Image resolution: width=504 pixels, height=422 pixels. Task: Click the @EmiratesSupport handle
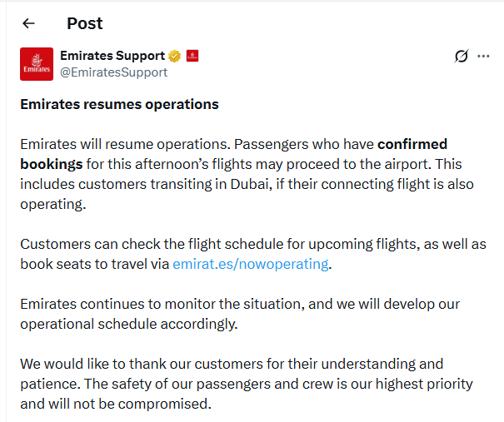[113, 72]
